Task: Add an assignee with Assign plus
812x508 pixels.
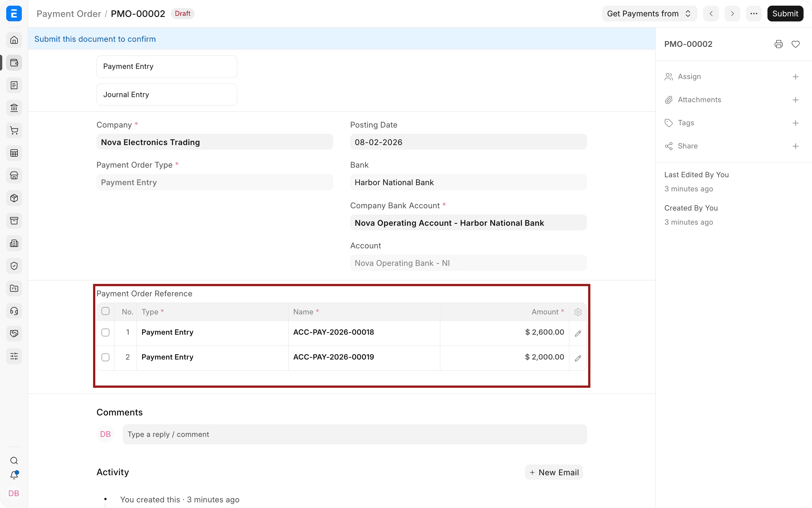Action: pyautogui.click(x=795, y=77)
